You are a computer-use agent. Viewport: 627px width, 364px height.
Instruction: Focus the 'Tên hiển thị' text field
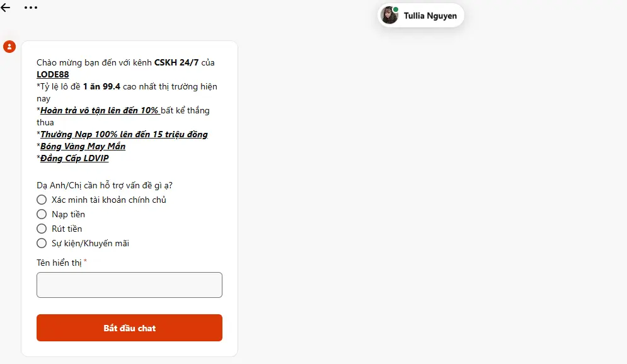129,285
